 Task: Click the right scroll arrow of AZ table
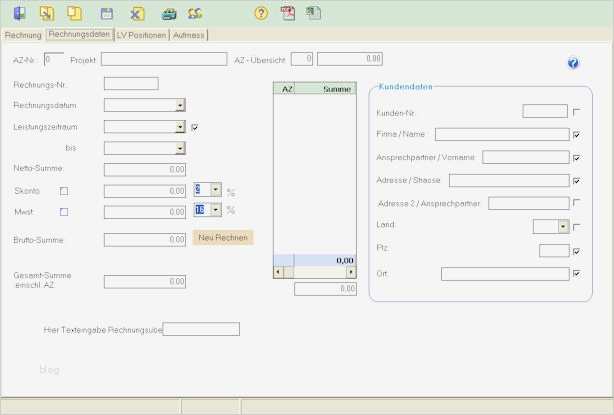click(351, 272)
